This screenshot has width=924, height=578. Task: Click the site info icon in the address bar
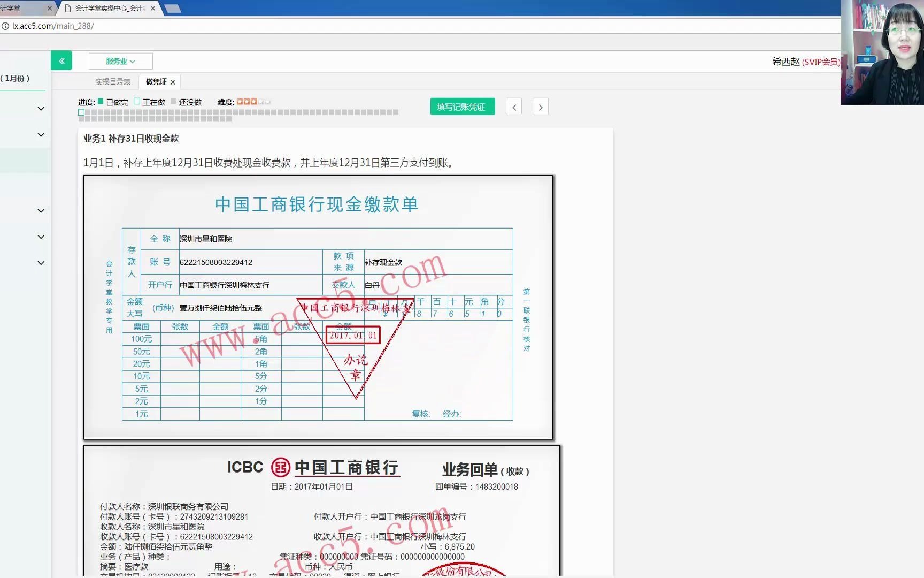5,26
